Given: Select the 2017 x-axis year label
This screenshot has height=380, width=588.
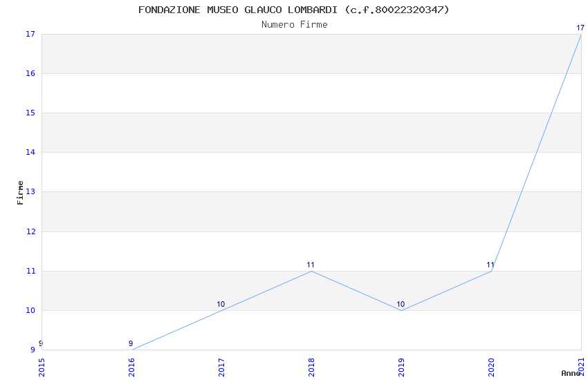Looking at the screenshot, I should tap(221, 368).
